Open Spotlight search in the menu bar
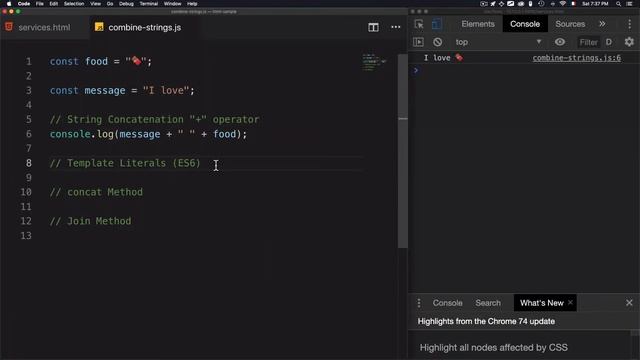The height and width of the screenshot is (360, 640). [x=618, y=4]
